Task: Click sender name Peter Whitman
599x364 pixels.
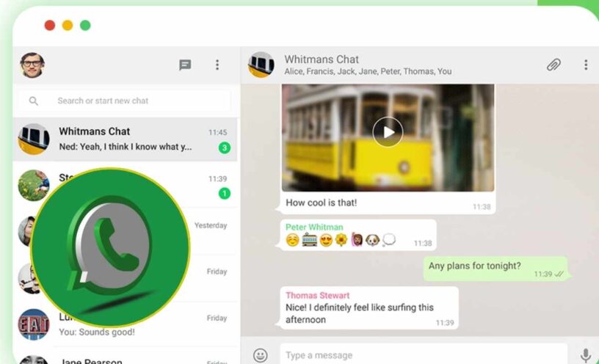Action: [314, 227]
